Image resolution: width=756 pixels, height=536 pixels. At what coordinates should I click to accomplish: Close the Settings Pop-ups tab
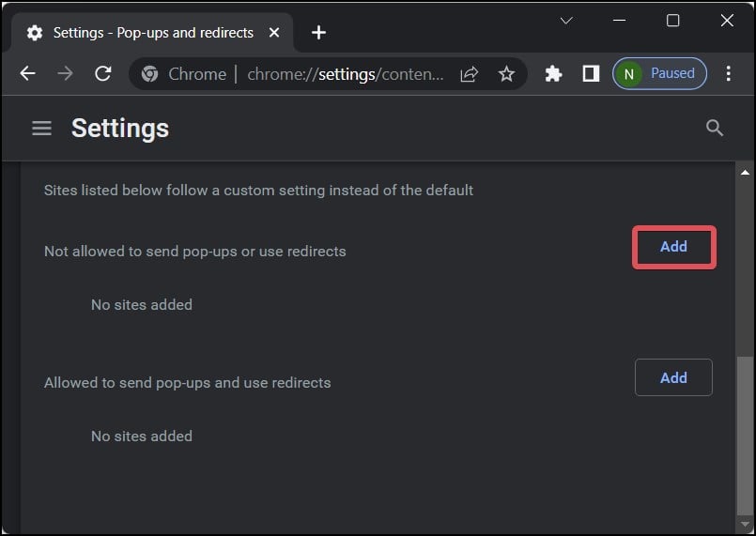tap(274, 33)
